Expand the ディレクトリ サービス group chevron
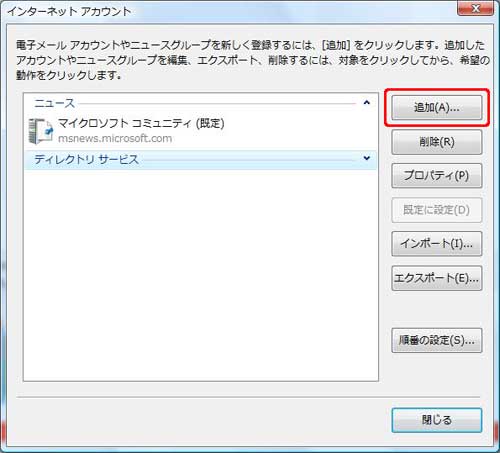Image resolution: width=500 pixels, height=453 pixels. [367, 158]
